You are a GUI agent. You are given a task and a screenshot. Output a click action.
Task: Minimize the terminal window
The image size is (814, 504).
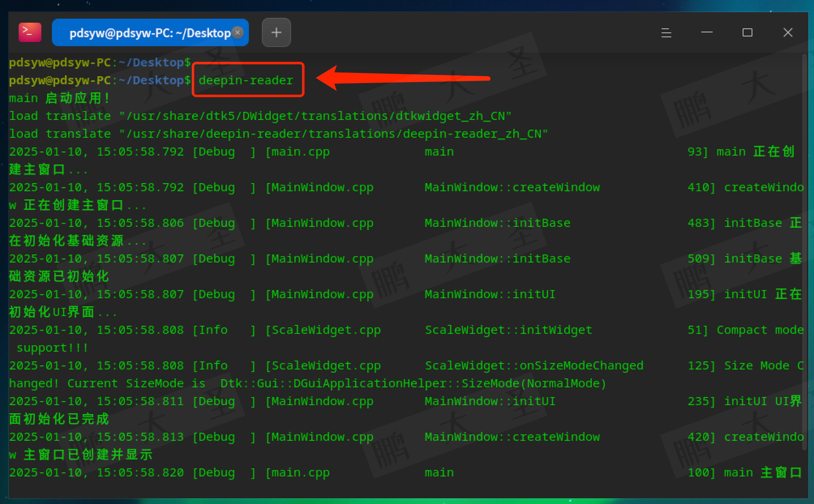(707, 32)
